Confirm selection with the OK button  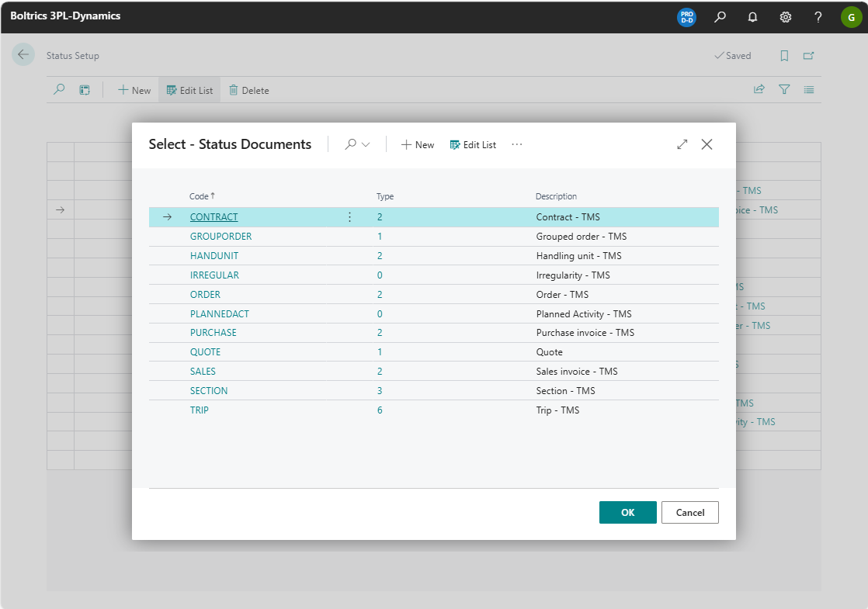point(627,512)
